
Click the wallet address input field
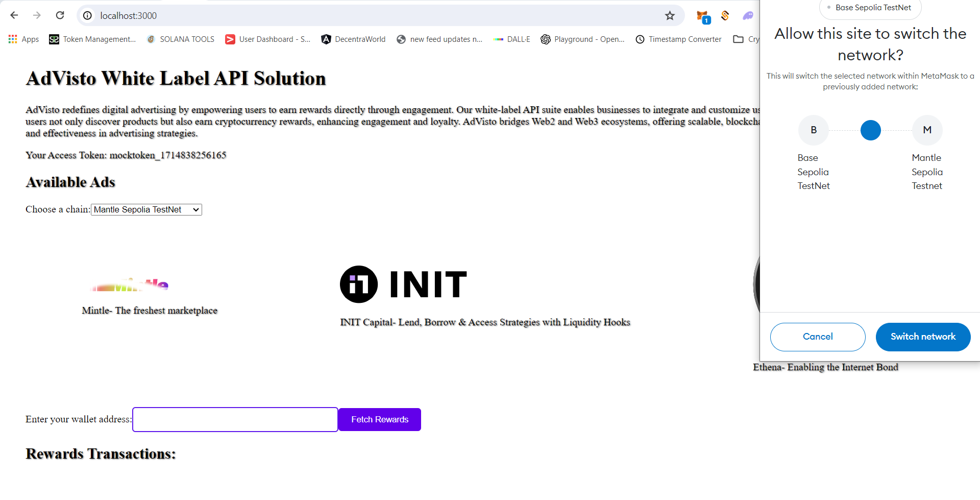(x=235, y=419)
